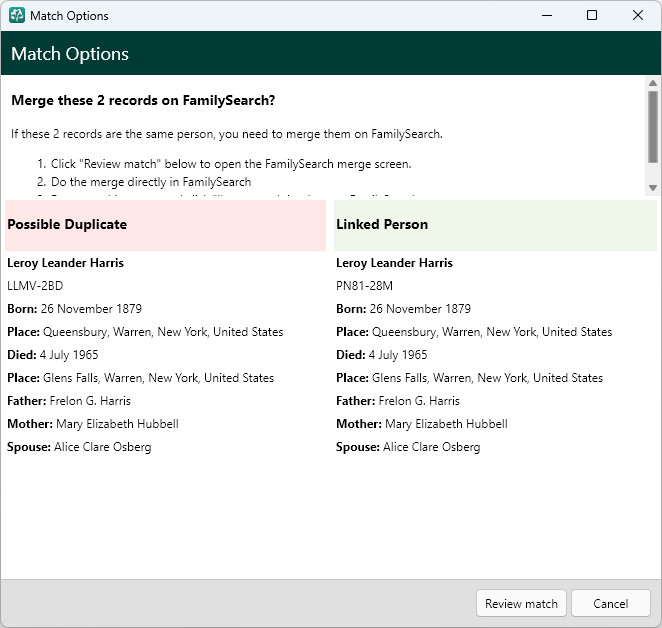Click the Cancel button

click(x=610, y=603)
